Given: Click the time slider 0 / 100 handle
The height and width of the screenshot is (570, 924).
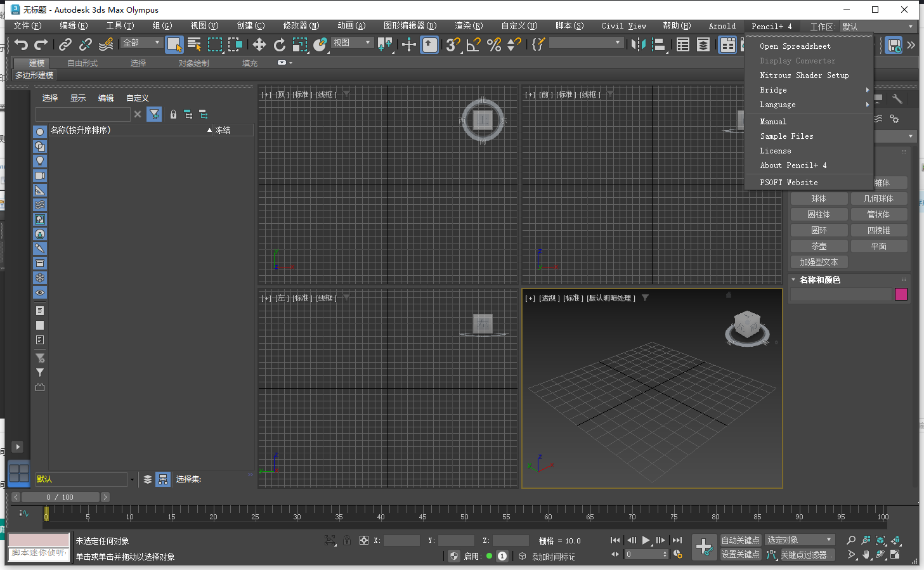Looking at the screenshot, I should [x=60, y=498].
